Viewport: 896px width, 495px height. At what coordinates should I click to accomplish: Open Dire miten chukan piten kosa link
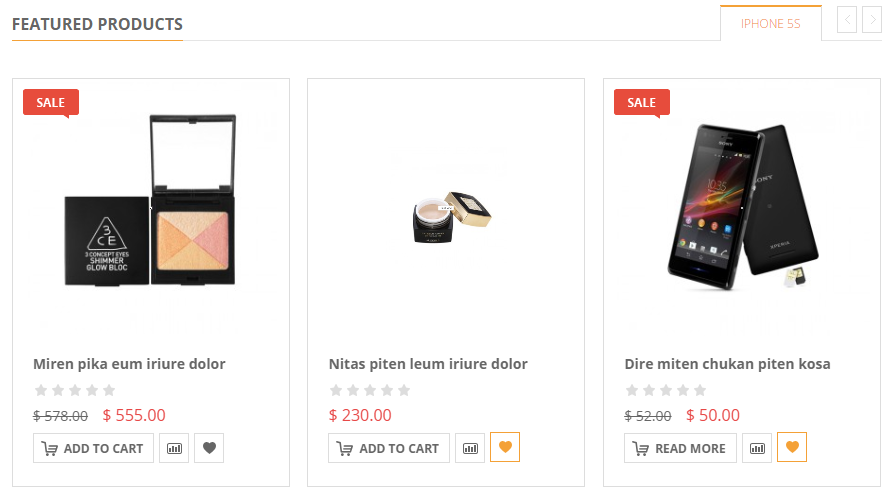click(727, 364)
